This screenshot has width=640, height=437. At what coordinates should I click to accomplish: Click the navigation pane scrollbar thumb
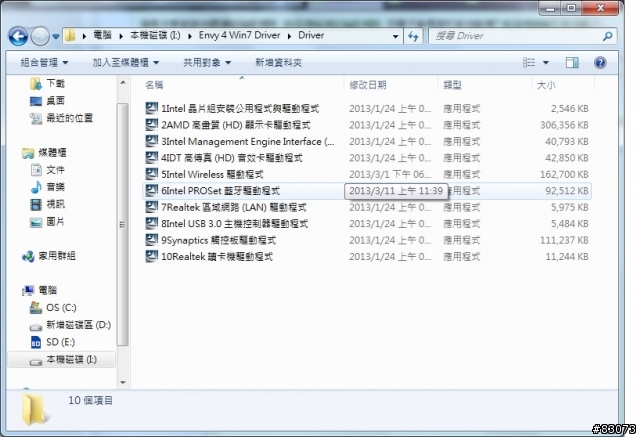coord(122,224)
